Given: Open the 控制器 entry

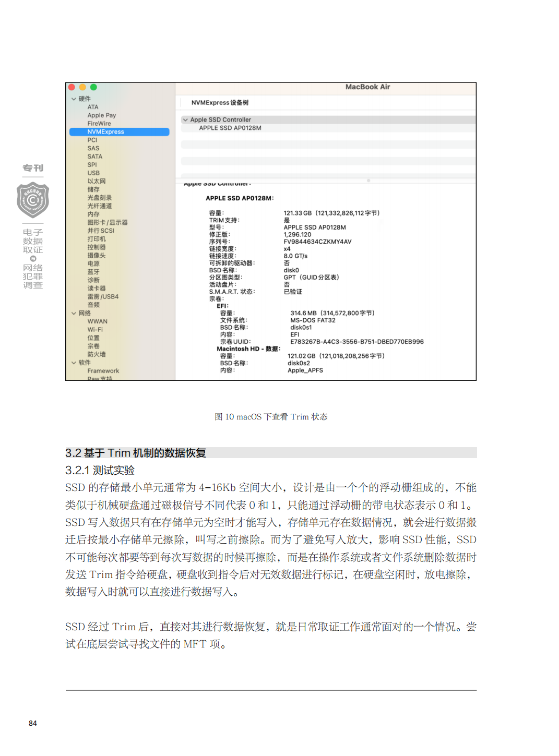Looking at the screenshot, I should pyautogui.click(x=97, y=247).
